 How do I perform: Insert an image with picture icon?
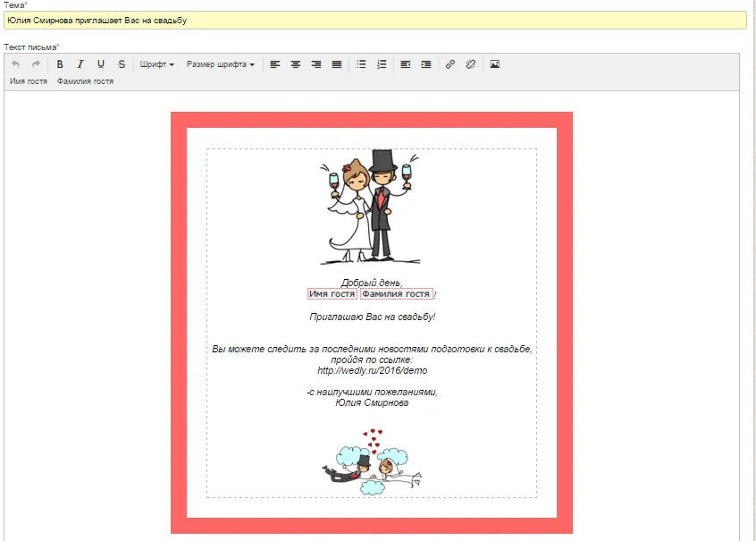coord(495,64)
